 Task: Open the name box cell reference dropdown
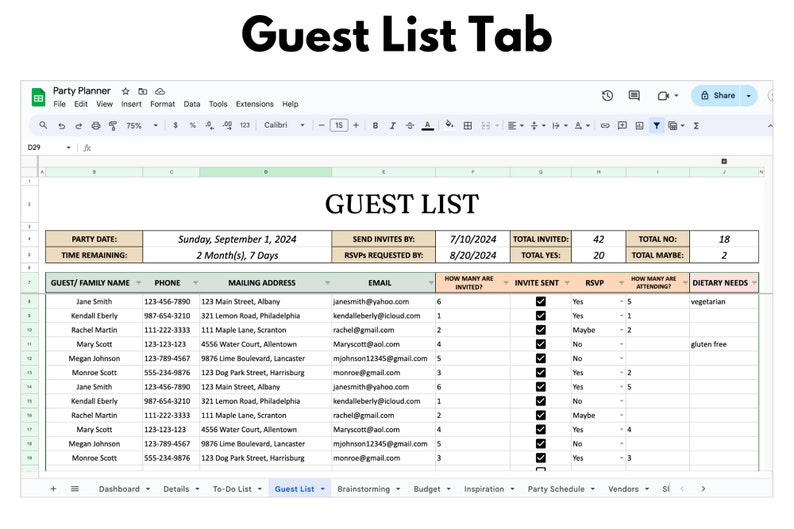68,147
